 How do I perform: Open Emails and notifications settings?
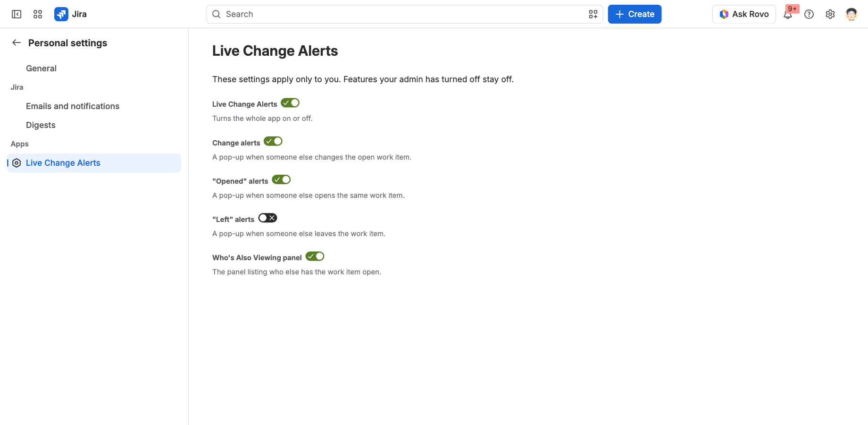coord(94,106)
